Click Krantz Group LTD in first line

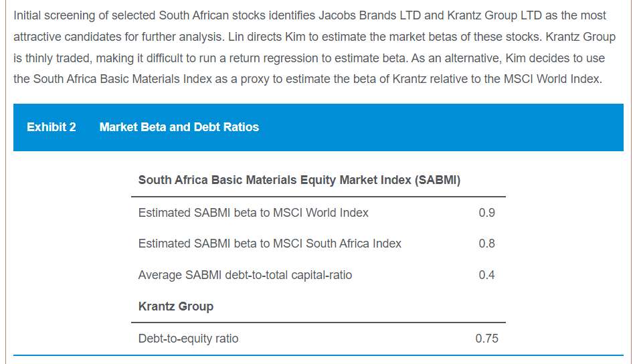(x=494, y=15)
